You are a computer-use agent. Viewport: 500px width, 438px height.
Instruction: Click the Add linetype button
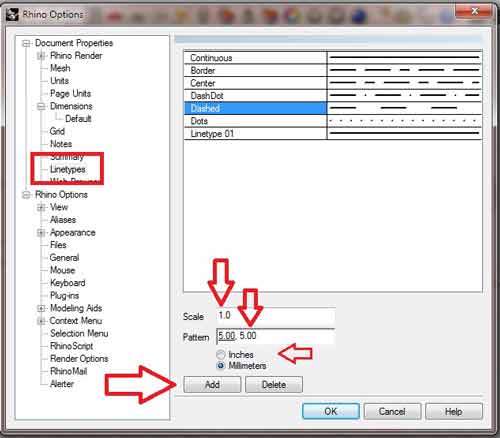pyautogui.click(x=212, y=384)
